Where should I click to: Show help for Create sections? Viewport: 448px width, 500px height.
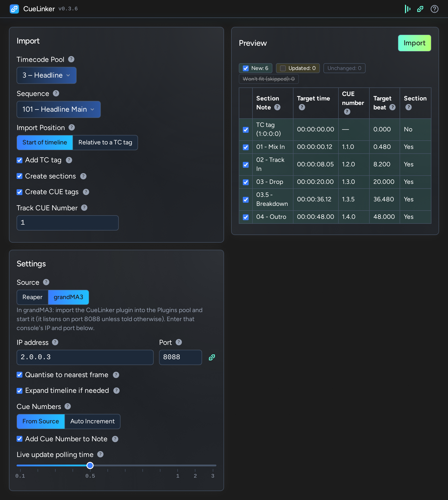[x=84, y=176]
